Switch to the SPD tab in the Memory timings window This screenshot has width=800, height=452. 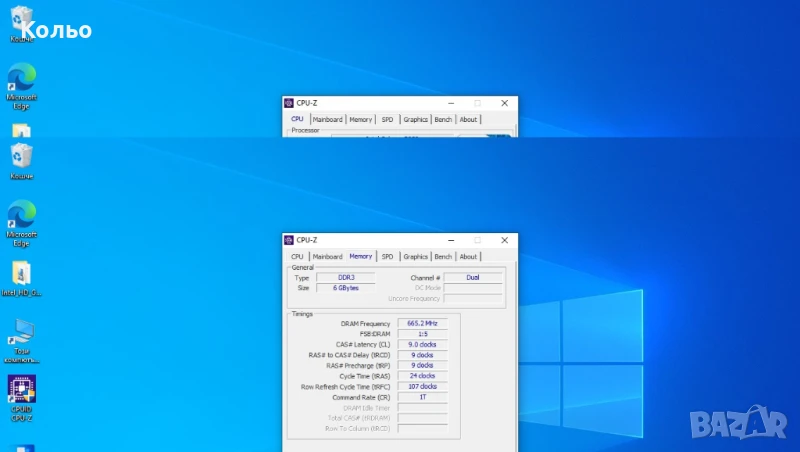(x=387, y=257)
